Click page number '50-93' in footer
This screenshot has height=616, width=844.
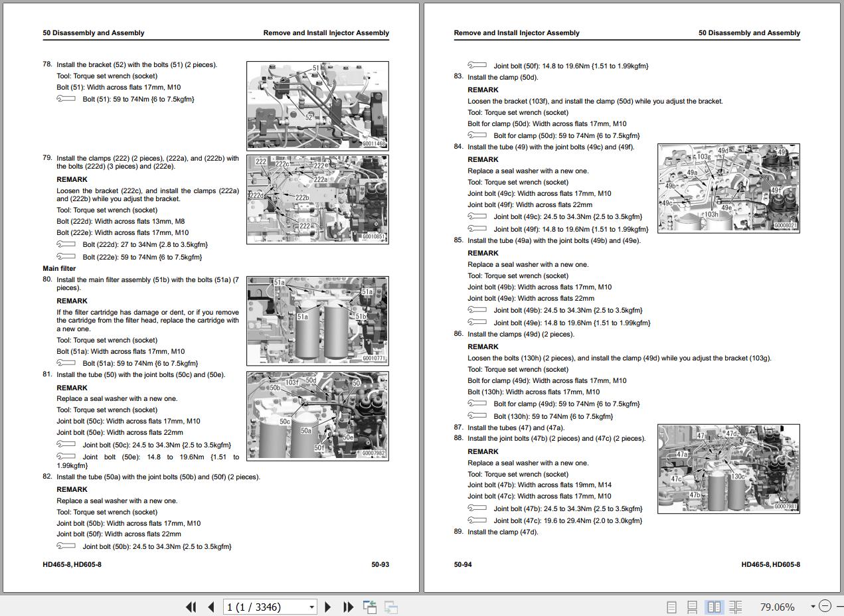pos(380,564)
